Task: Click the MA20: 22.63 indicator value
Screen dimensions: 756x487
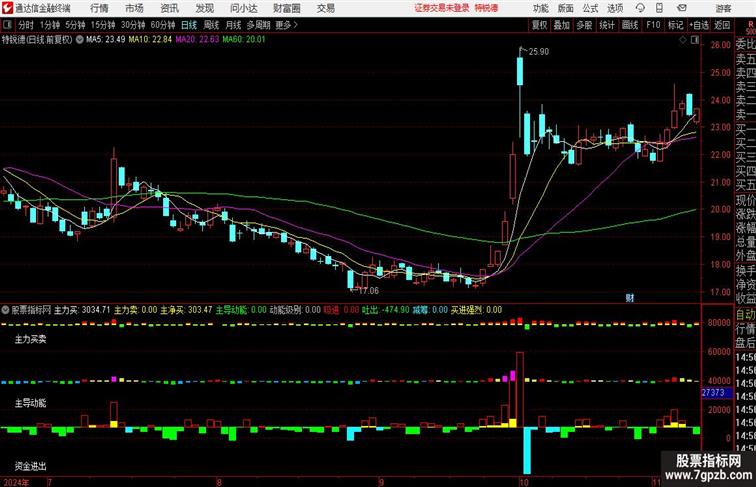Action: pos(197,40)
